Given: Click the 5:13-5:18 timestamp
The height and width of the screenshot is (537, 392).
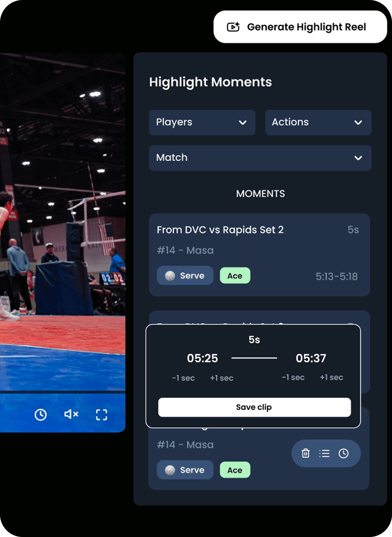Looking at the screenshot, I should [337, 276].
